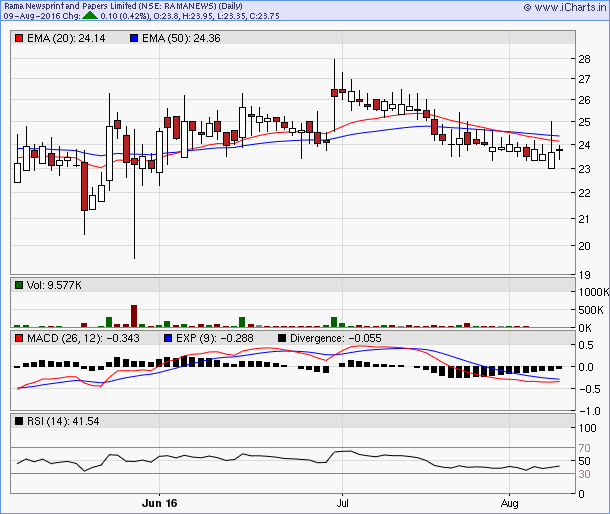Click the -0.5 MACD axis label
Viewport: 610px width, 514px height.
589,389
